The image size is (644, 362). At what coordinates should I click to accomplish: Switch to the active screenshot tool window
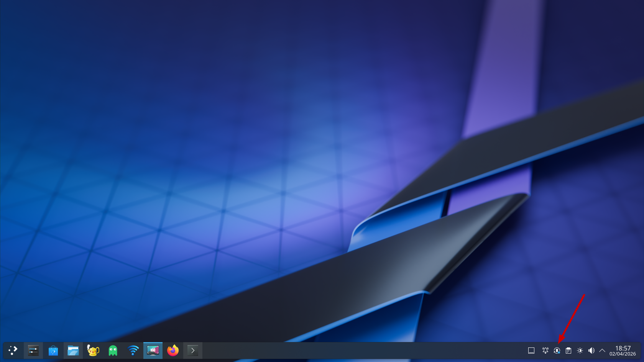point(153,351)
